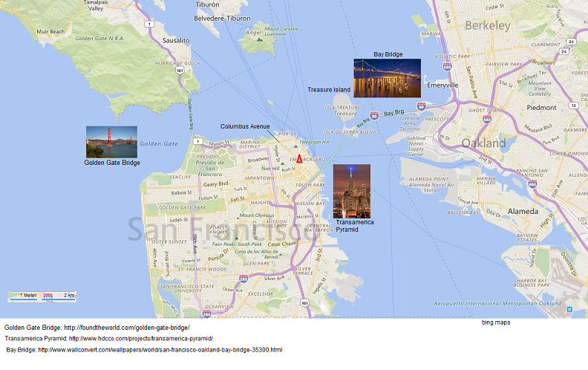Click the Harbor Bay Business Park label
The image size is (588, 370).
532,282
